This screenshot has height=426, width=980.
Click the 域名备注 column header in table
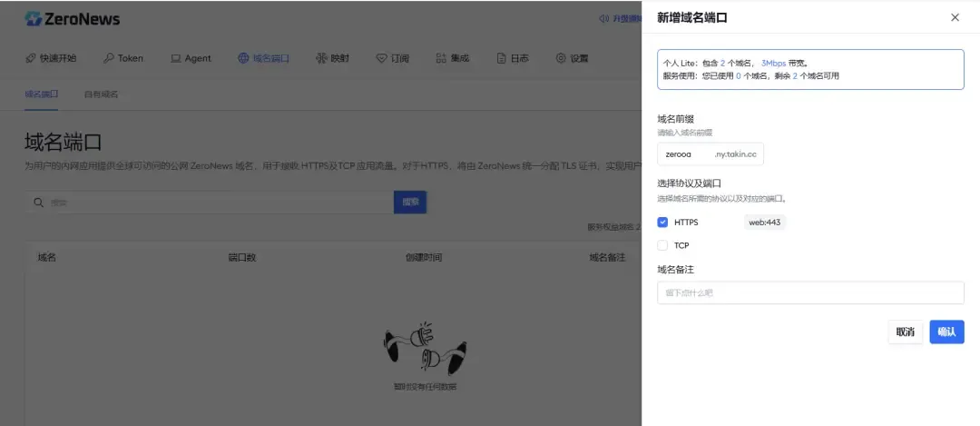(607, 257)
